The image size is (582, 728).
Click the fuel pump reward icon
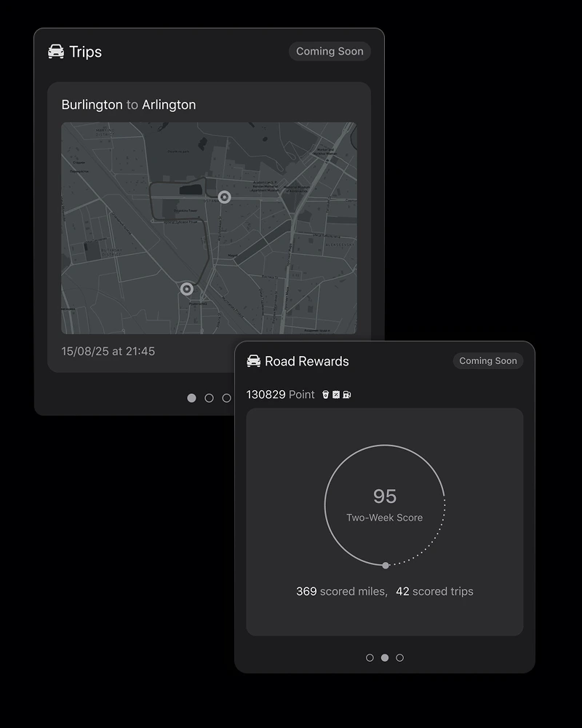click(x=346, y=395)
